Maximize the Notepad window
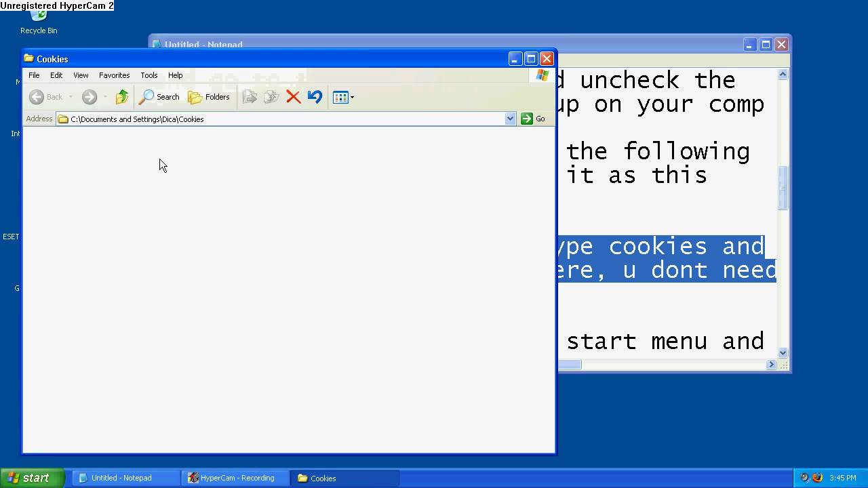The image size is (868, 488). point(766,45)
